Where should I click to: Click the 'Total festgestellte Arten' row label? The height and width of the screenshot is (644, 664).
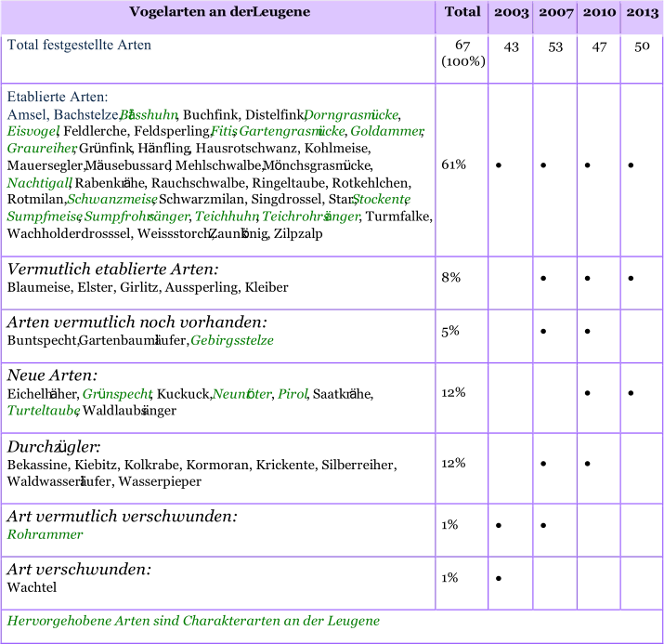click(79, 46)
